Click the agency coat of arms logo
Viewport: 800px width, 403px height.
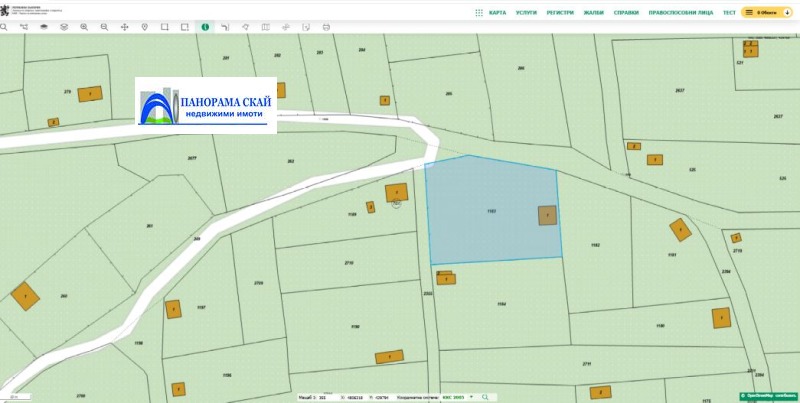(5, 9)
